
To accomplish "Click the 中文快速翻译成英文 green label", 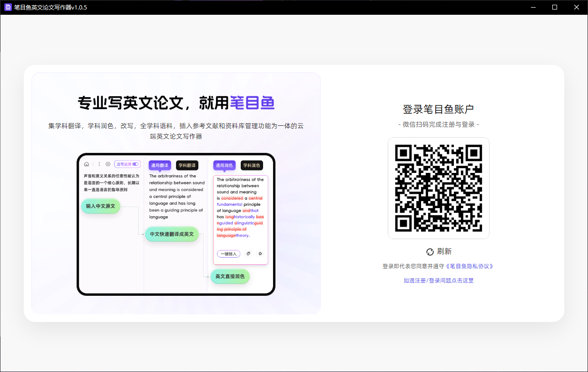I will (x=172, y=234).
